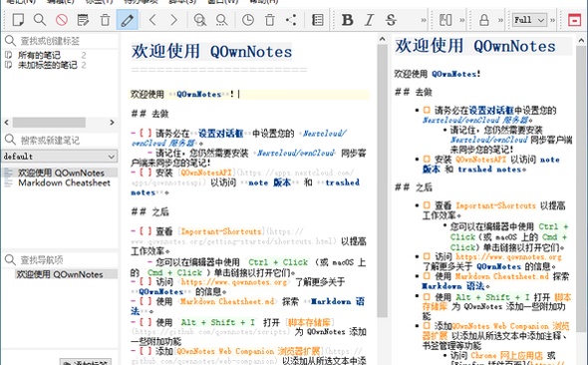Image resolution: width=588 pixels, height=365 pixels.
Task: Open note history clock icon
Action: [x=247, y=20]
